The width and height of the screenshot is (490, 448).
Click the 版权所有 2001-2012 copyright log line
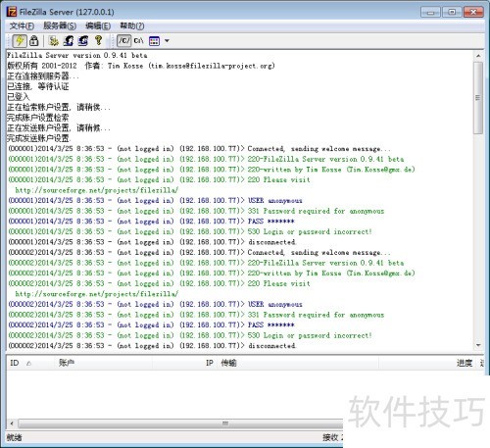point(141,66)
